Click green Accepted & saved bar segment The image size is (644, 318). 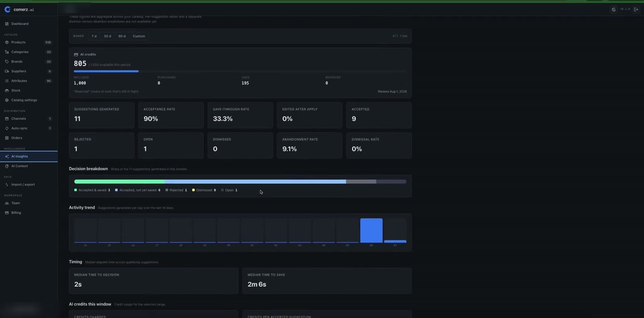click(x=119, y=181)
